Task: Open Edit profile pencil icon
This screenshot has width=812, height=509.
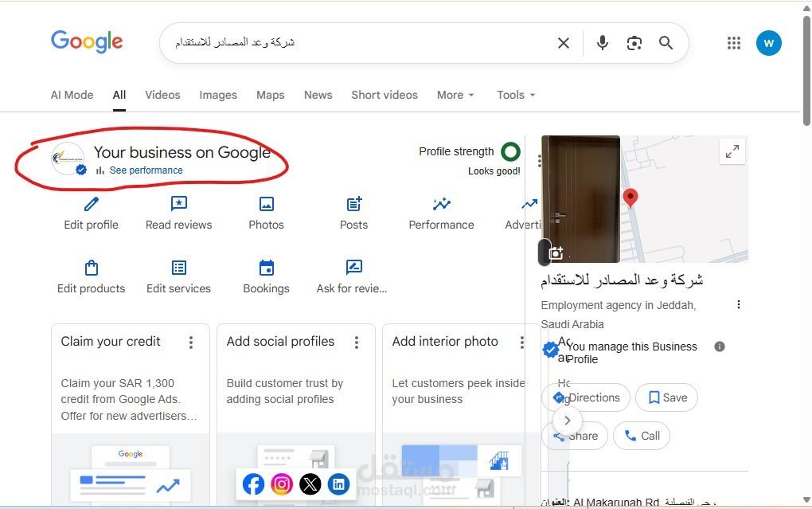Action: 91,204
